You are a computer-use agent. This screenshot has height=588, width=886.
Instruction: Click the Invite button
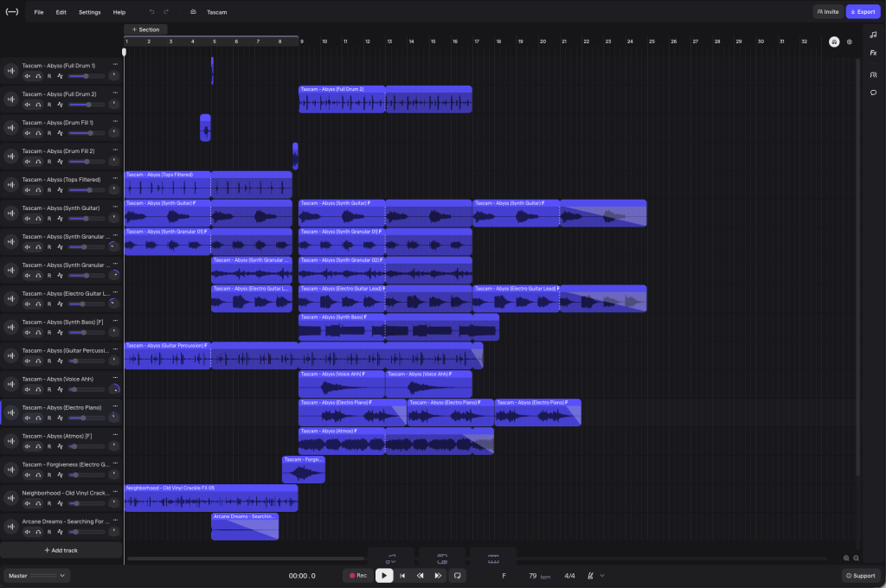(x=828, y=11)
